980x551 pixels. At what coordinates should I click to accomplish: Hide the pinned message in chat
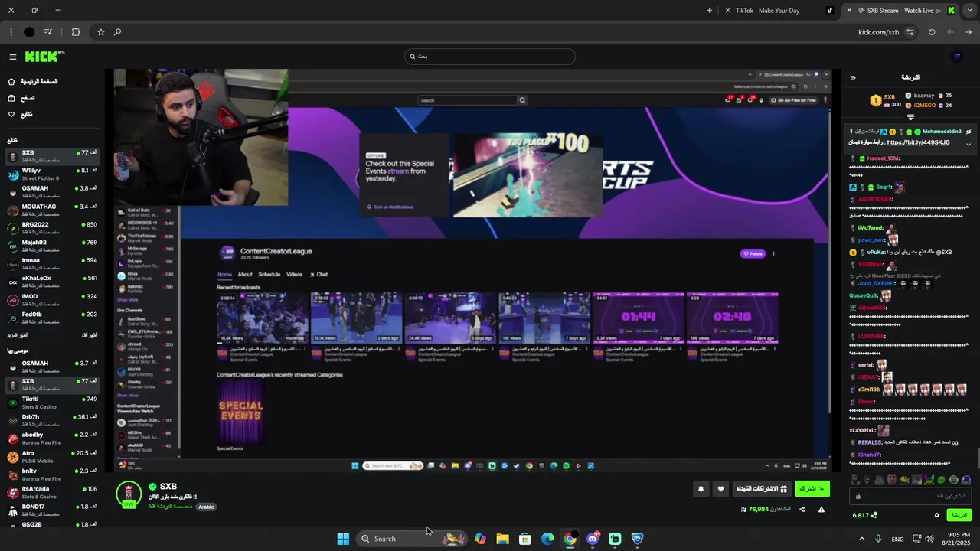click(x=969, y=132)
